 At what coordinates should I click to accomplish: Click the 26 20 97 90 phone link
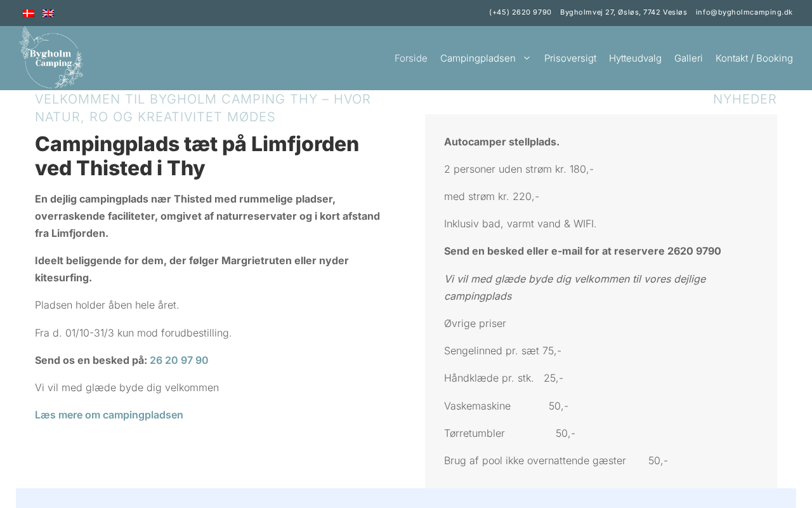click(179, 361)
